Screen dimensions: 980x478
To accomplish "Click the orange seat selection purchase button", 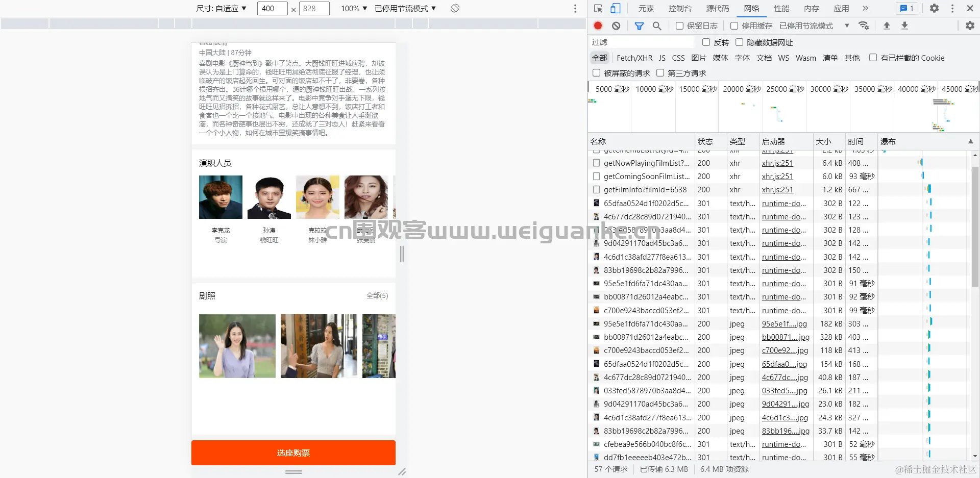I will [x=293, y=452].
